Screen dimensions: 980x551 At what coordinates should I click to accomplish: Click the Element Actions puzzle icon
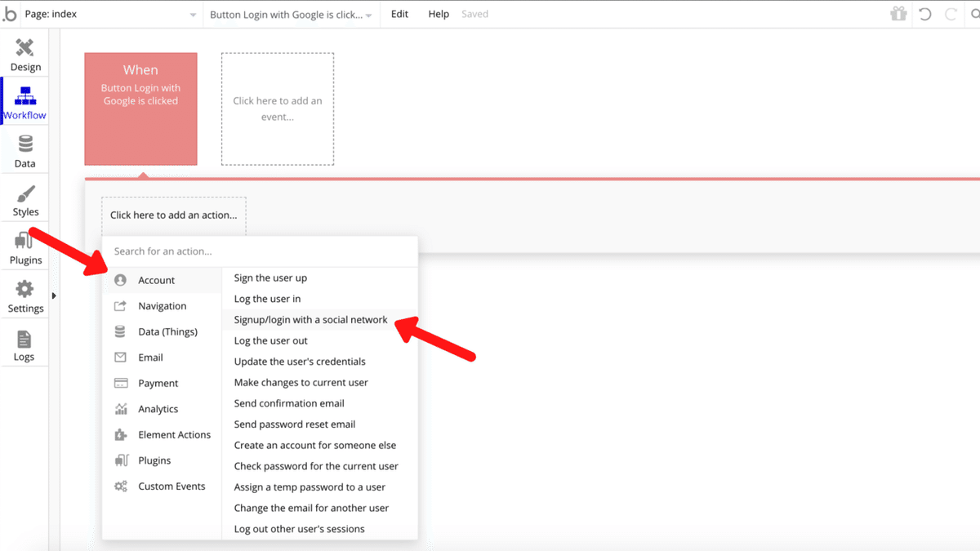tap(121, 434)
